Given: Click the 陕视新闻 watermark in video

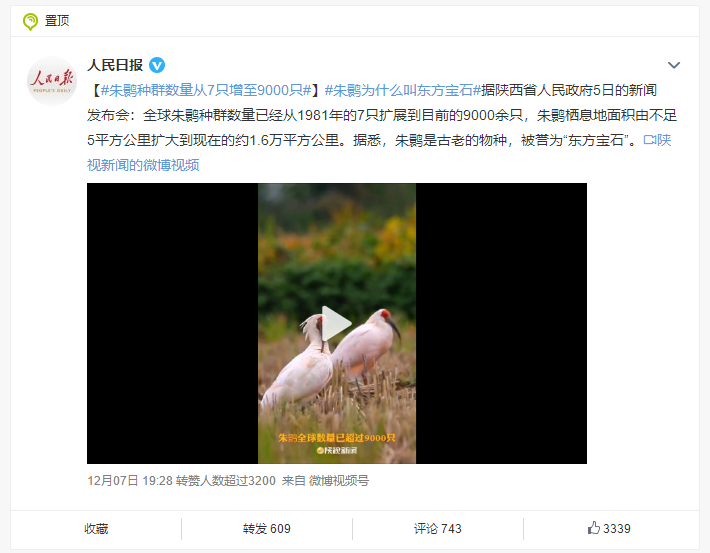Looking at the screenshot, I should tap(337, 450).
